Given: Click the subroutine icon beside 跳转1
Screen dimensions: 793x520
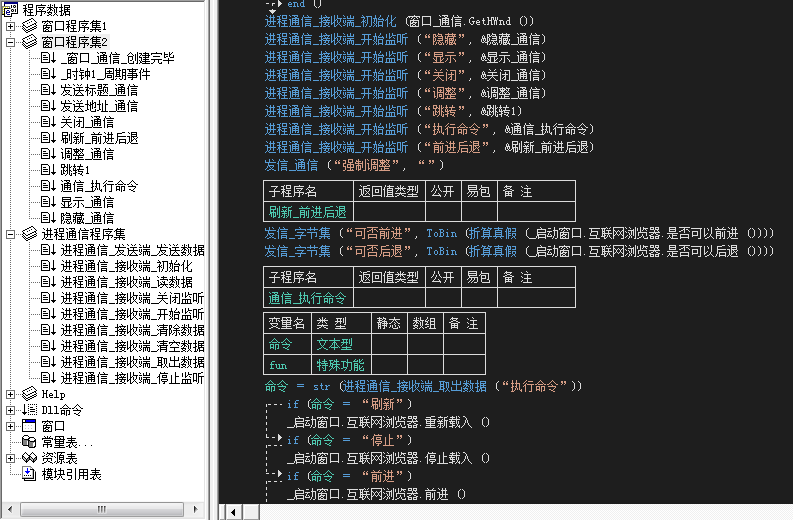Looking at the screenshot, I should pyautogui.click(x=48, y=170).
